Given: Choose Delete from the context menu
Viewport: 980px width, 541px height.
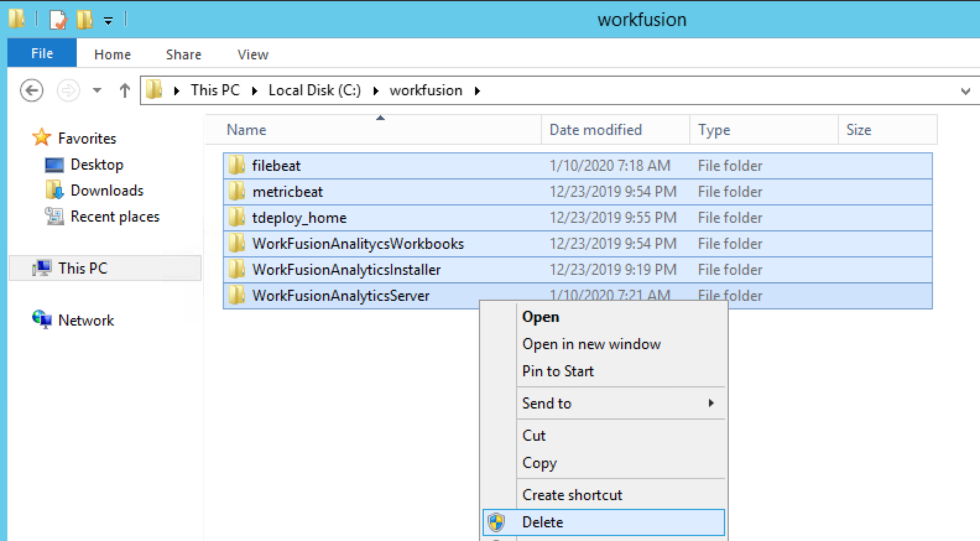Looking at the screenshot, I should point(604,522).
